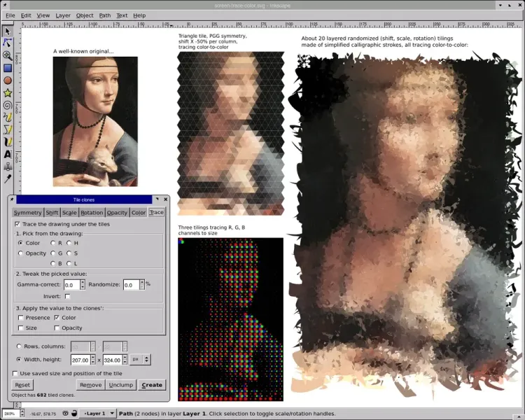Viewport: 525px width, 420px height.
Task: Adjust the width 207.00 spinner arrows
Action: [92, 360]
